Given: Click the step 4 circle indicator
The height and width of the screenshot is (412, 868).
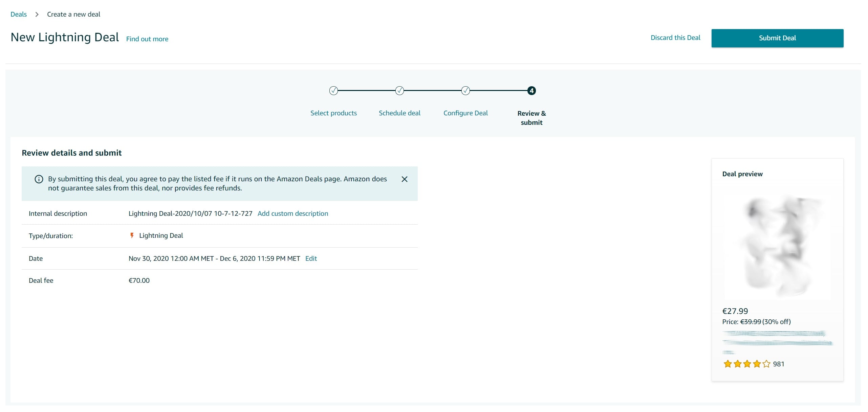Looking at the screenshot, I should click(x=531, y=91).
